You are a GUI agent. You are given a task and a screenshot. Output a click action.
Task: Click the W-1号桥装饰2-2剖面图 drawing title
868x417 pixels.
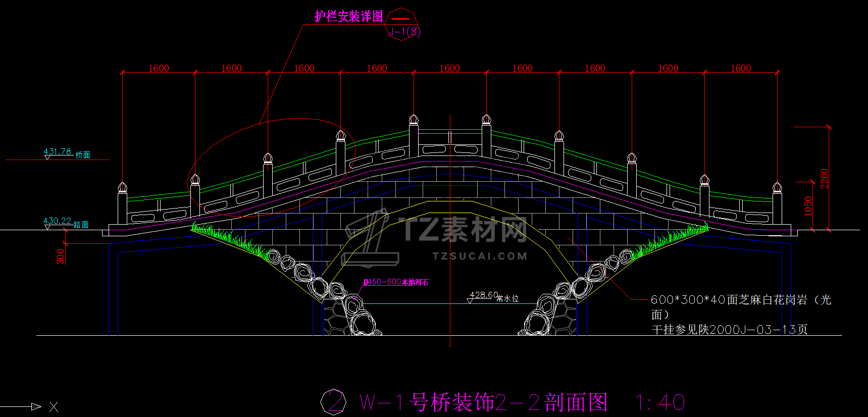click(x=484, y=402)
